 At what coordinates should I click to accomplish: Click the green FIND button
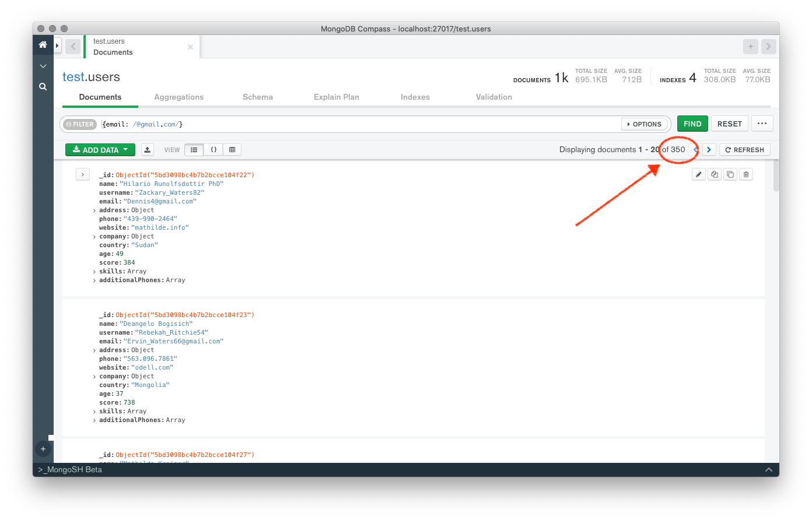point(692,124)
